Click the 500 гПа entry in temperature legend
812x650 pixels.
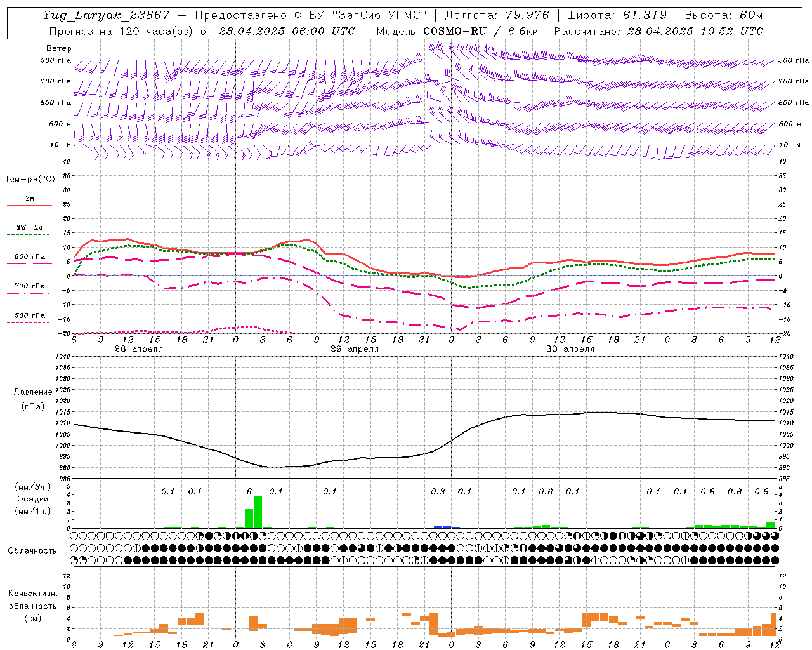[x=30, y=315]
